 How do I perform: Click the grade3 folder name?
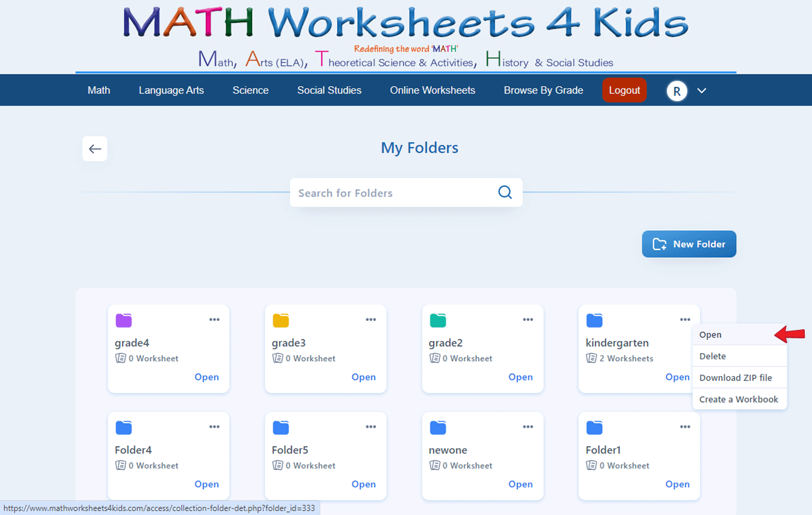coord(289,343)
